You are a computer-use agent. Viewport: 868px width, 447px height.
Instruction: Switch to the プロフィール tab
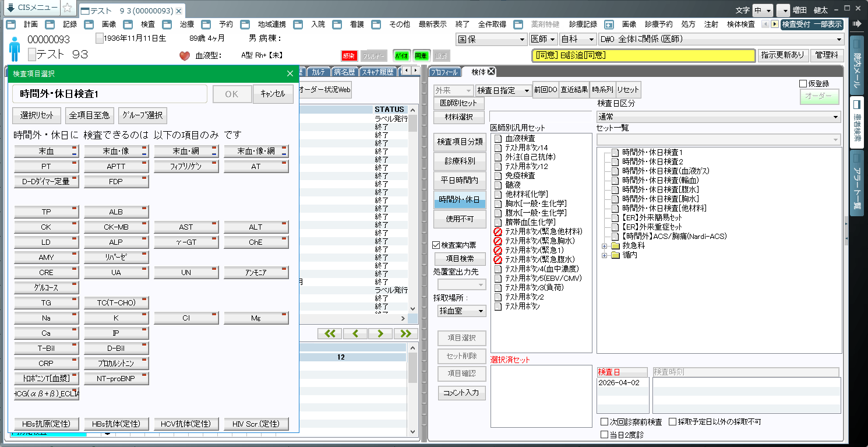[445, 72]
